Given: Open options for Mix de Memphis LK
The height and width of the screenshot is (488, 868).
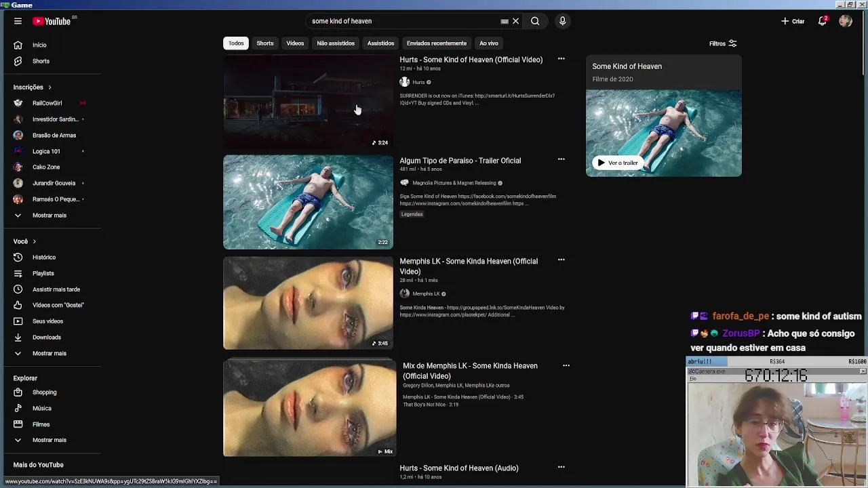Looking at the screenshot, I should click(x=566, y=366).
